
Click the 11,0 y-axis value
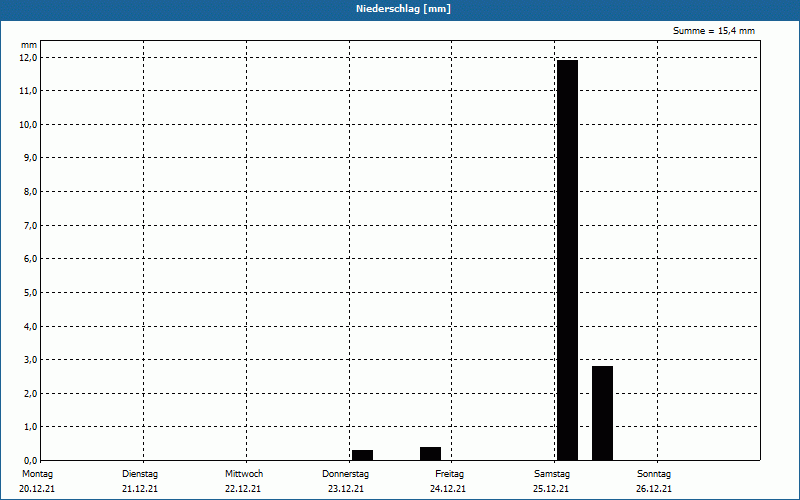pos(29,91)
